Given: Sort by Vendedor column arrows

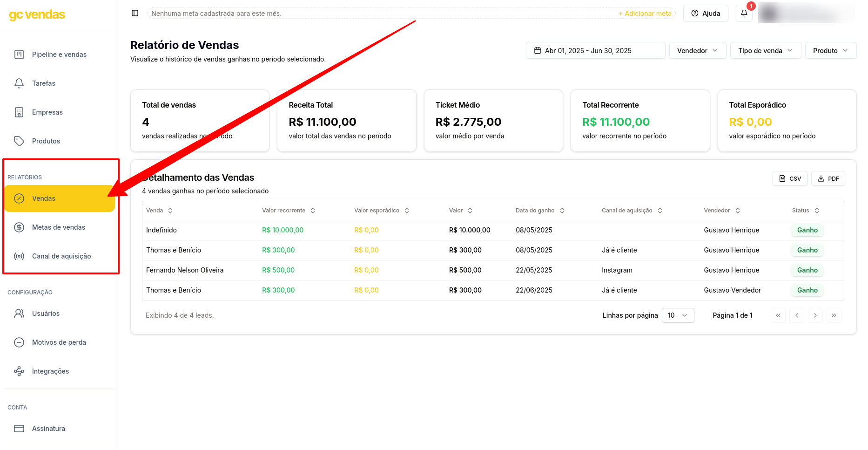Looking at the screenshot, I should [x=738, y=211].
